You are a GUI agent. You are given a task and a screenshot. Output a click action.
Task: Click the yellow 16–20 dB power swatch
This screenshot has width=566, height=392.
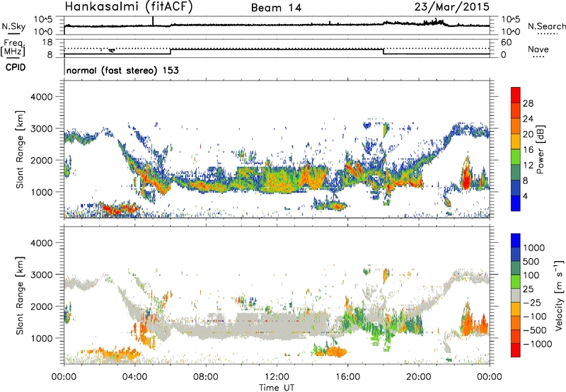(516, 141)
